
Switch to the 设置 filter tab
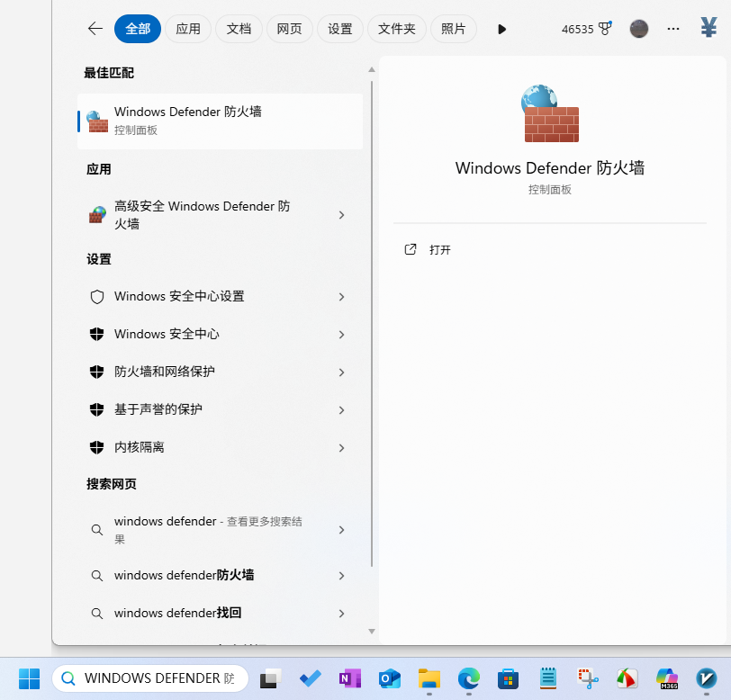pyautogui.click(x=339, y=28)
